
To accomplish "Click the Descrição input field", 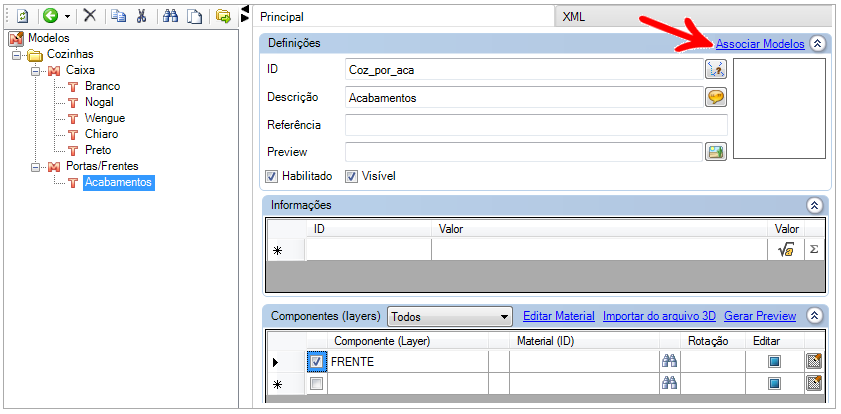I will pos(524,98).
